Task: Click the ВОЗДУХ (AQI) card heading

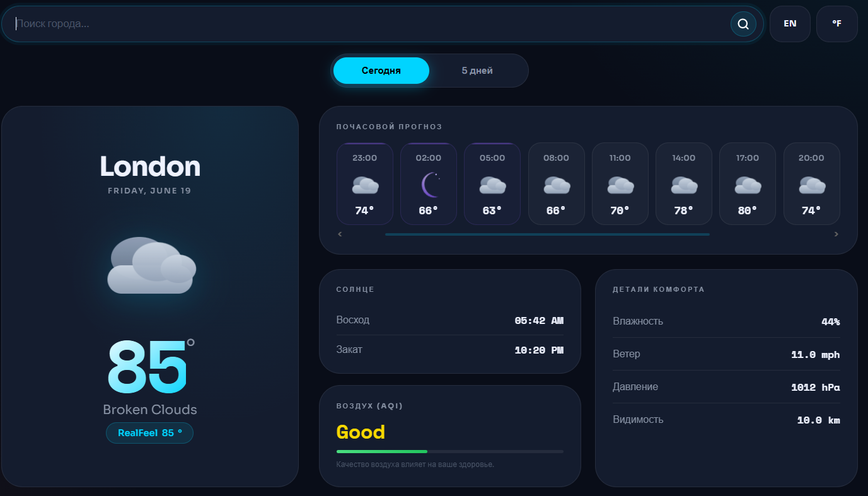Action: (369, 405)
